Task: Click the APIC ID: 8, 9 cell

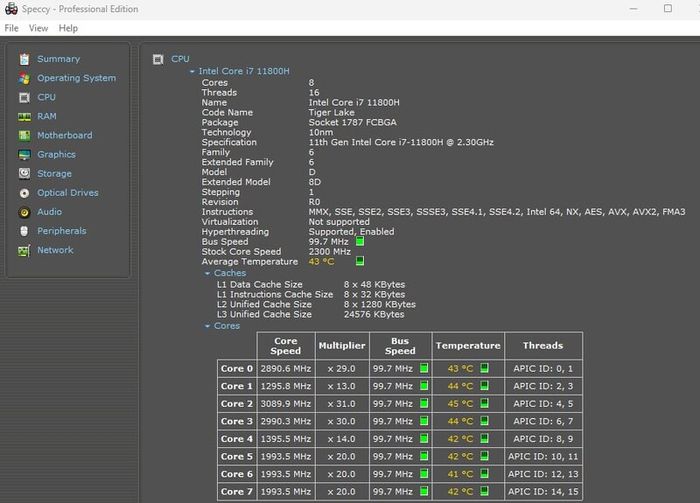Action: pos(543,439)
